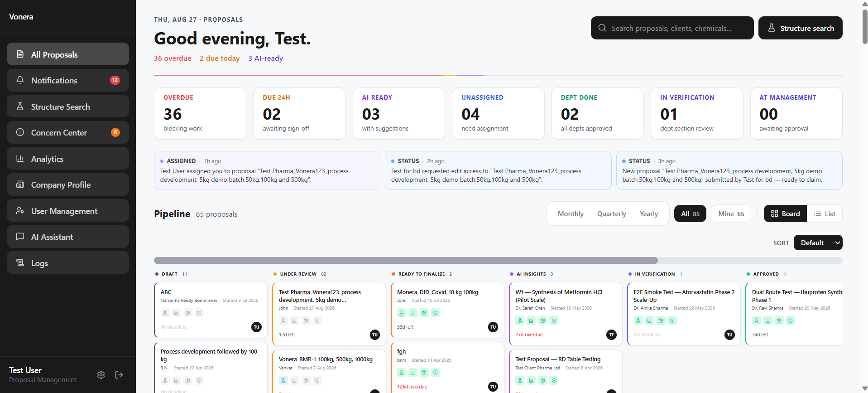
Task: Click the chart icon on Process development 100 kg card
Action: 177,380
